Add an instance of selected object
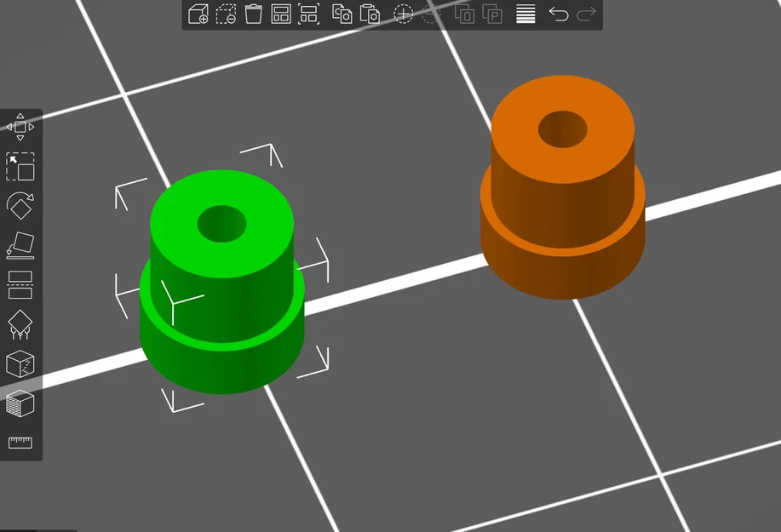781x532 pixels. click(403, 14)
